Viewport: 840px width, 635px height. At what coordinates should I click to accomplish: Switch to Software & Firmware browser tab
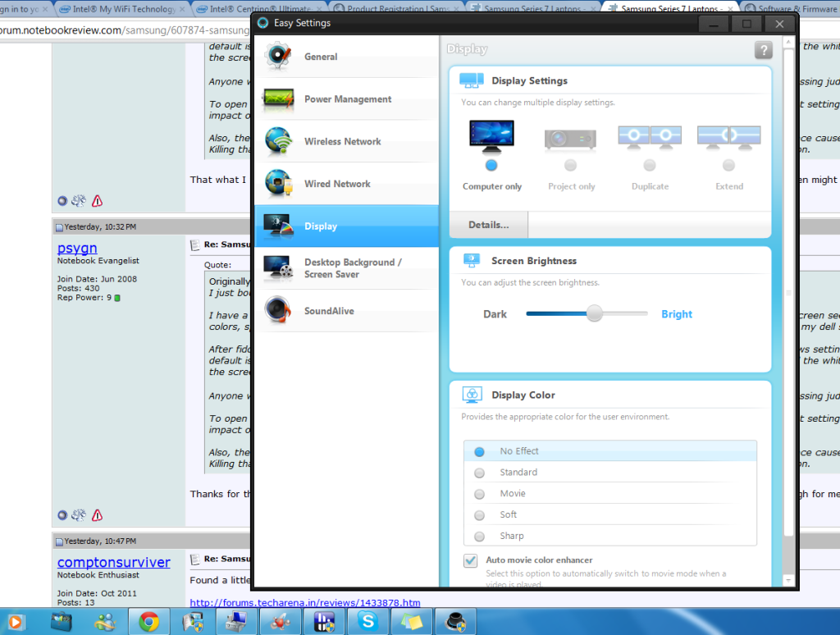pyautogui.click(x=792, y=8)
